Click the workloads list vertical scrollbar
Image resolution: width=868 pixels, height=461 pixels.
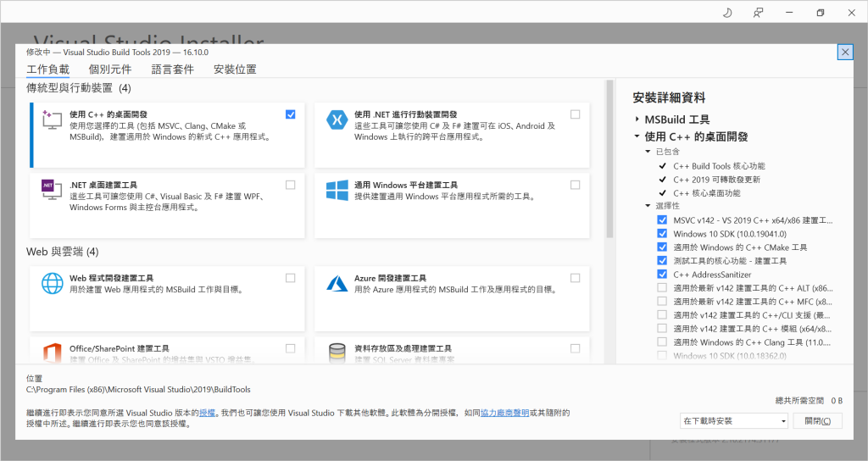[x=609, y=159]
